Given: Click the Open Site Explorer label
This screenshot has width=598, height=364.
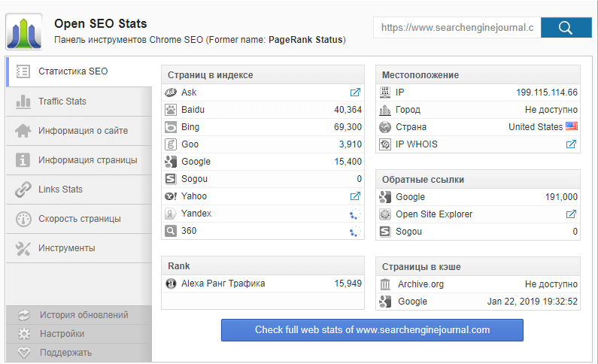Looking at the screenshot, I should 434,214.
